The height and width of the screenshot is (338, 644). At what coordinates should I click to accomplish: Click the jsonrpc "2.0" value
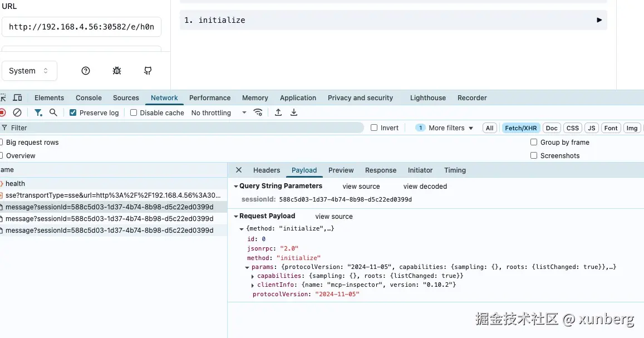[289, 248]
